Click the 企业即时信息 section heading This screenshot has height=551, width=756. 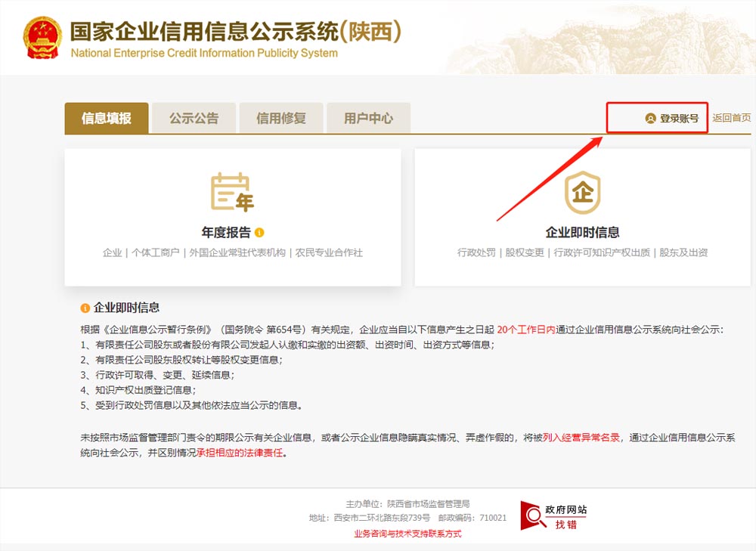tap(126, 308)
